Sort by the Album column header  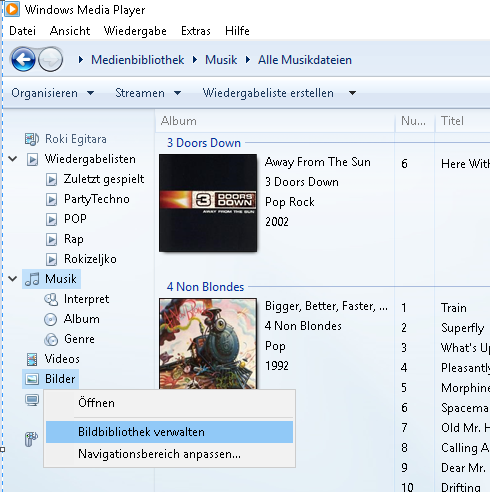pos(275,121)
